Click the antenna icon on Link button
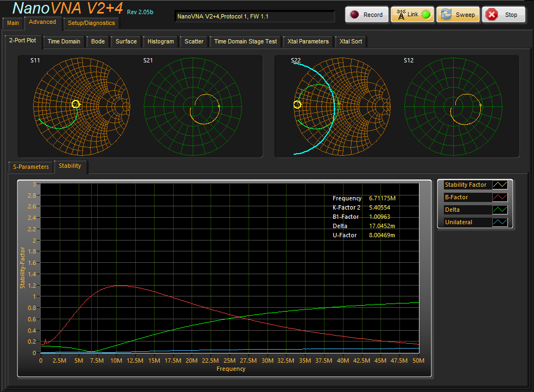 [401, 14]
